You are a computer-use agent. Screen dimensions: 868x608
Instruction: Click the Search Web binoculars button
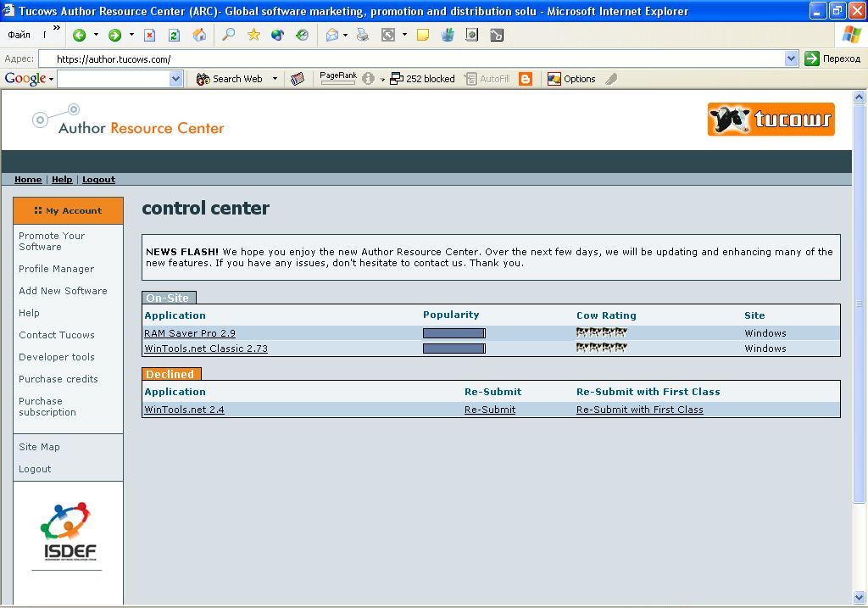click(229, 79)
